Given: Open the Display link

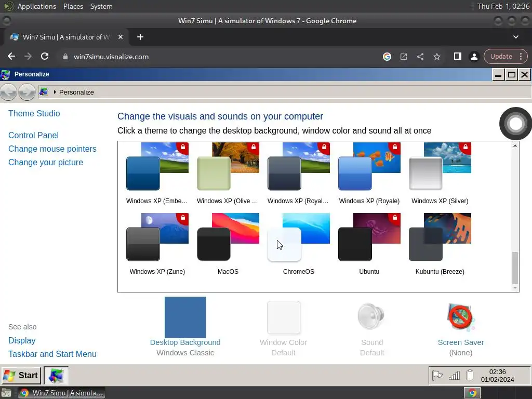Looking at the screenshot, I should (x=22, y=340).
